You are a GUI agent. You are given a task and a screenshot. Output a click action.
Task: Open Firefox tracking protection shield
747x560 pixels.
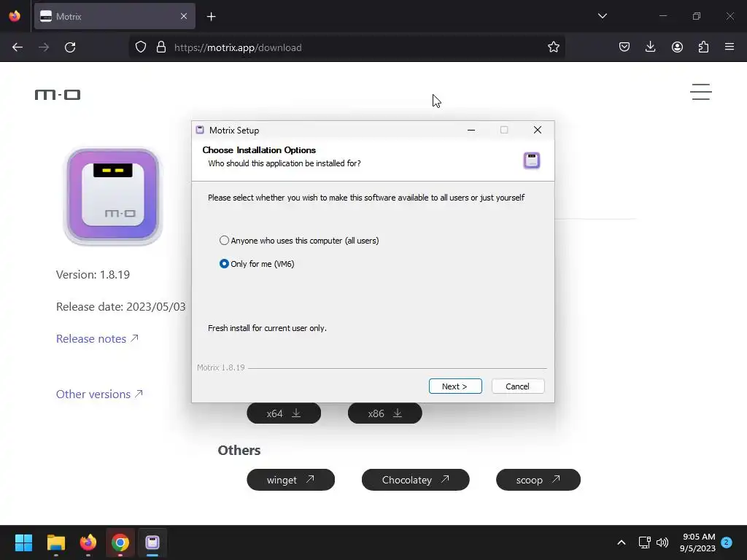point(141,47)
